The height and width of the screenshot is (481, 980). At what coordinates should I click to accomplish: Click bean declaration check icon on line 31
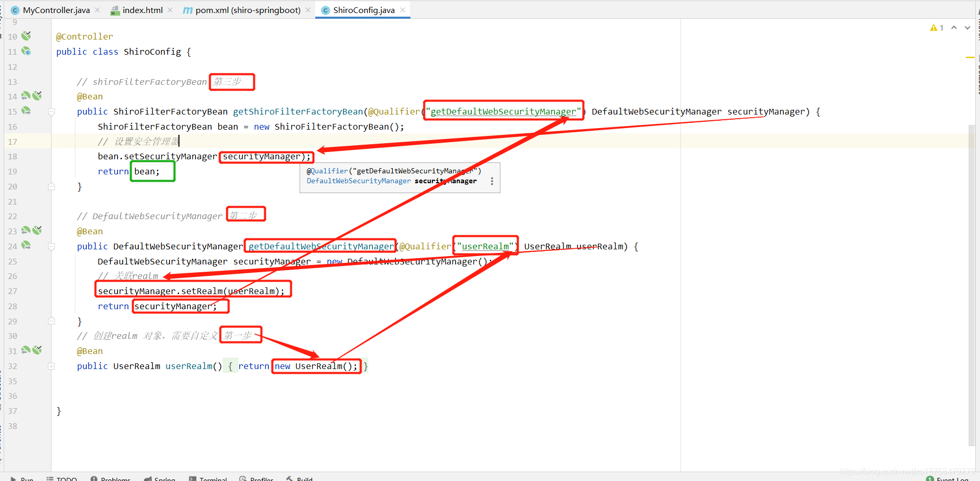(37, 350)
